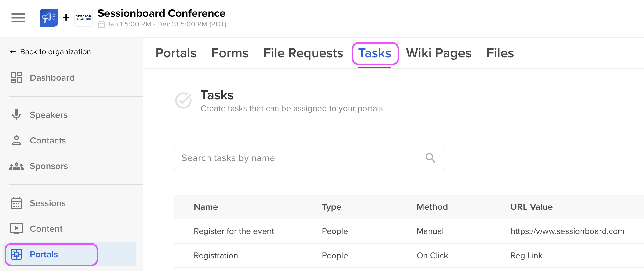Viewport: 644px width, 271px height.
Task: Click the Content video player icon
Action: click(16, 229)
